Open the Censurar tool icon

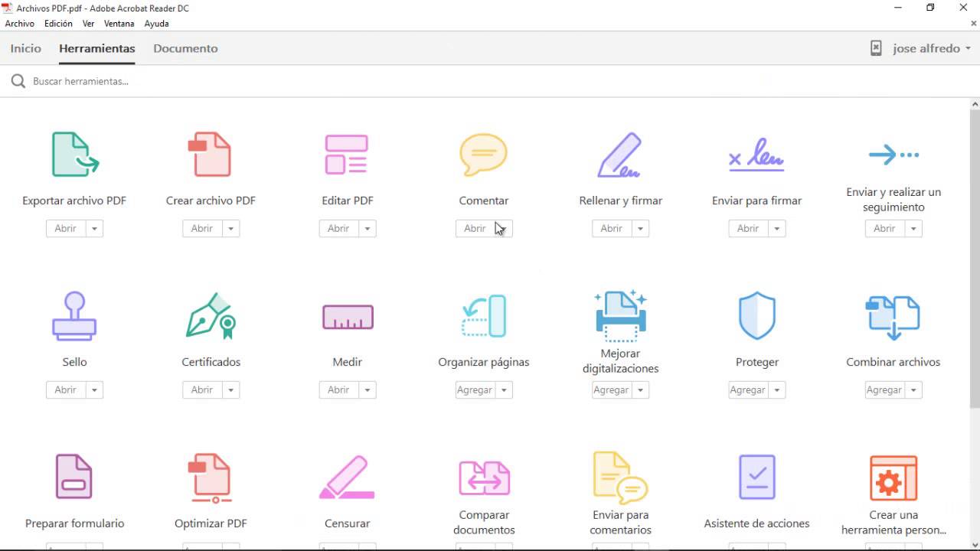(347, 477)
